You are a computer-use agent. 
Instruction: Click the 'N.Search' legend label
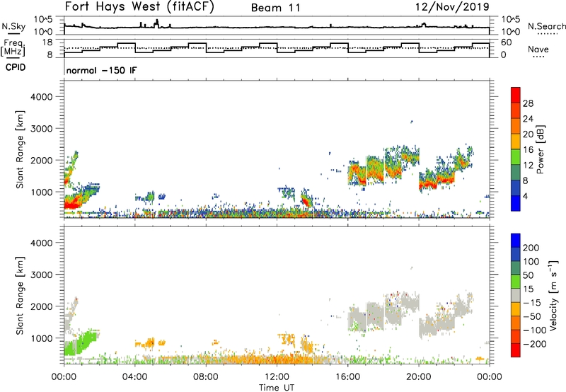point(546,26)
